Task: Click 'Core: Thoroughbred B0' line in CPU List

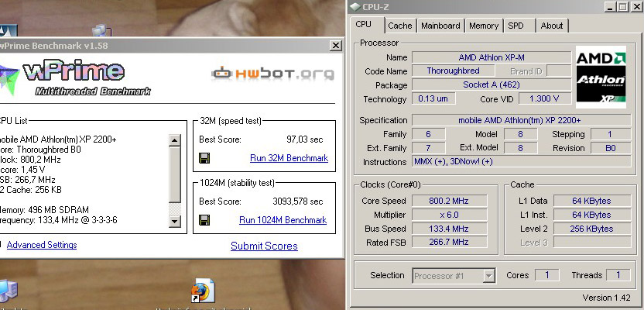Action: tap(40, 150)
